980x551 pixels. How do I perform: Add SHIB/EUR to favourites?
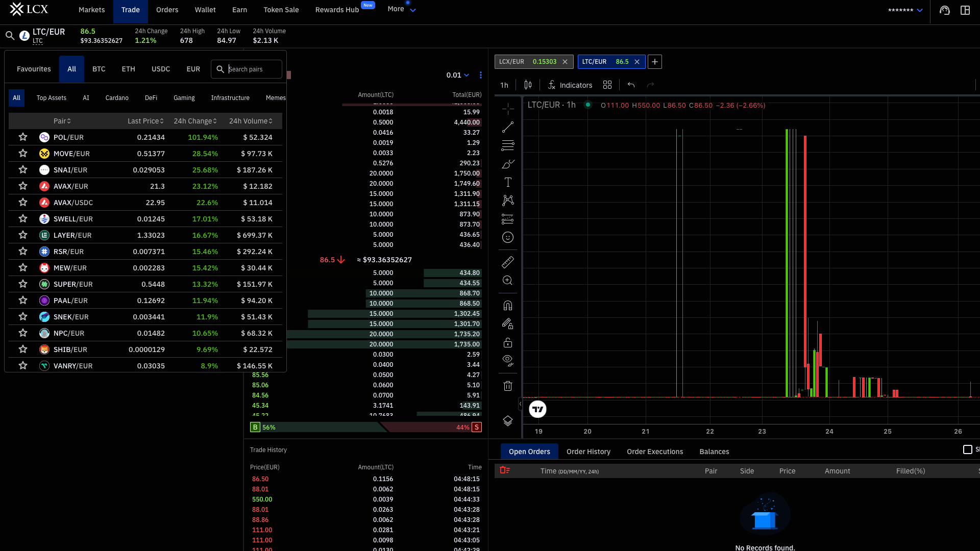[23, 349]
